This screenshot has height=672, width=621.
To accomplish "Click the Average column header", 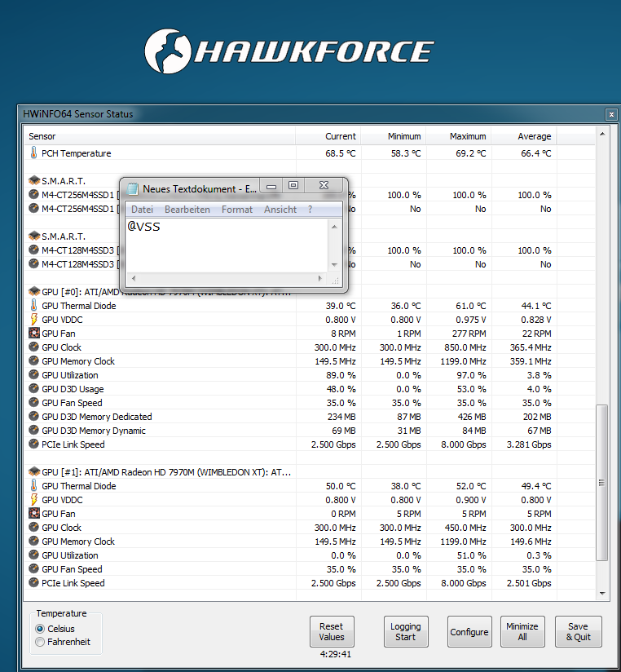I will 524,136.
